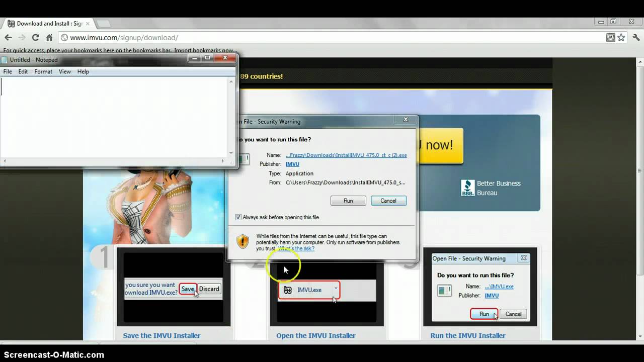Click the '89 countries!' banner text

(x=262, y=76)
